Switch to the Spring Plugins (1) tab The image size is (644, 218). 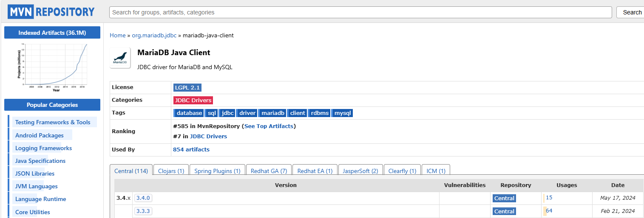pyautogui.click(x=217, y=171)
